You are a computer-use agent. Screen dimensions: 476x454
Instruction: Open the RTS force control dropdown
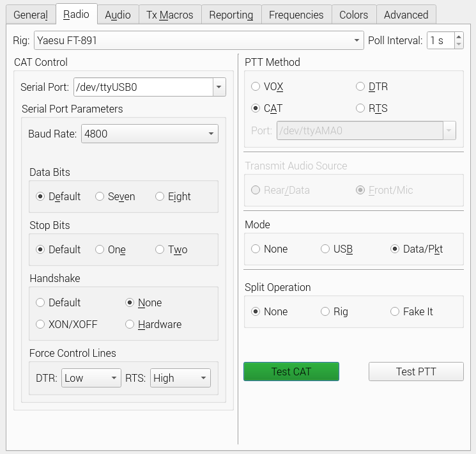[180, 378]
